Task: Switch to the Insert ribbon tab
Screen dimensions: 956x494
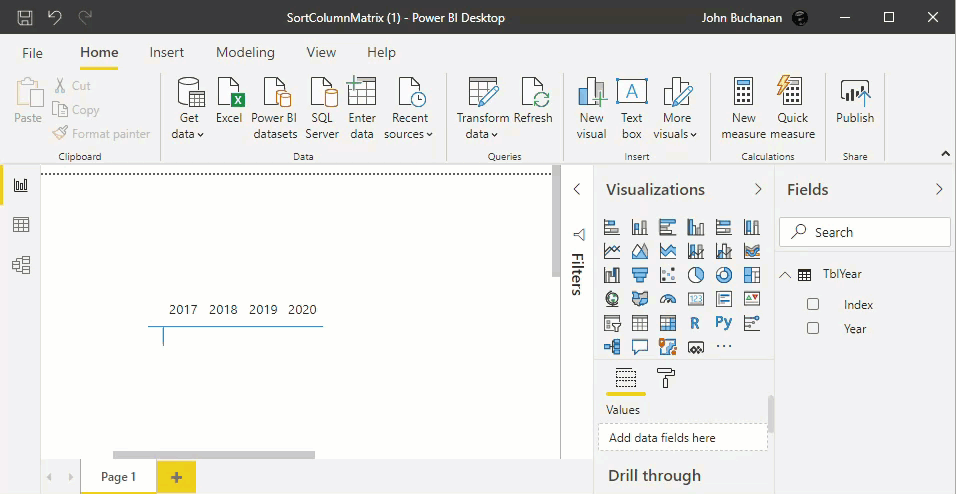Action: click(166, 52)
